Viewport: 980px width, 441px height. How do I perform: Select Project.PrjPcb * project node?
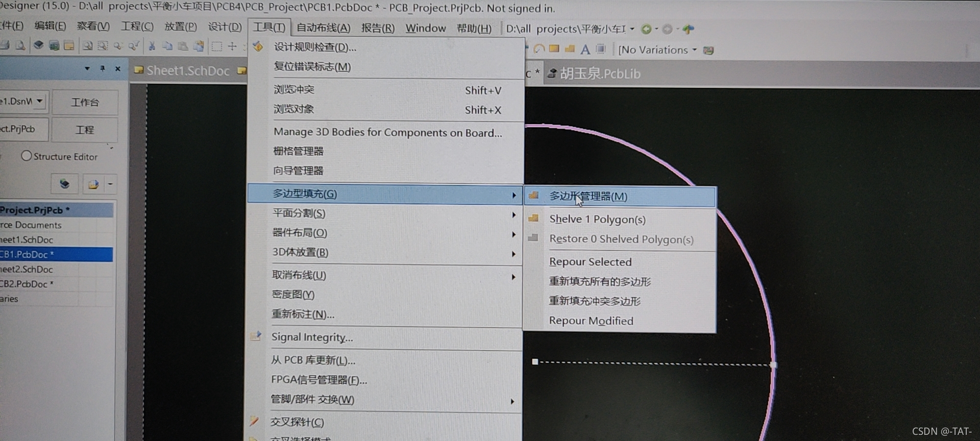[56, 210]
